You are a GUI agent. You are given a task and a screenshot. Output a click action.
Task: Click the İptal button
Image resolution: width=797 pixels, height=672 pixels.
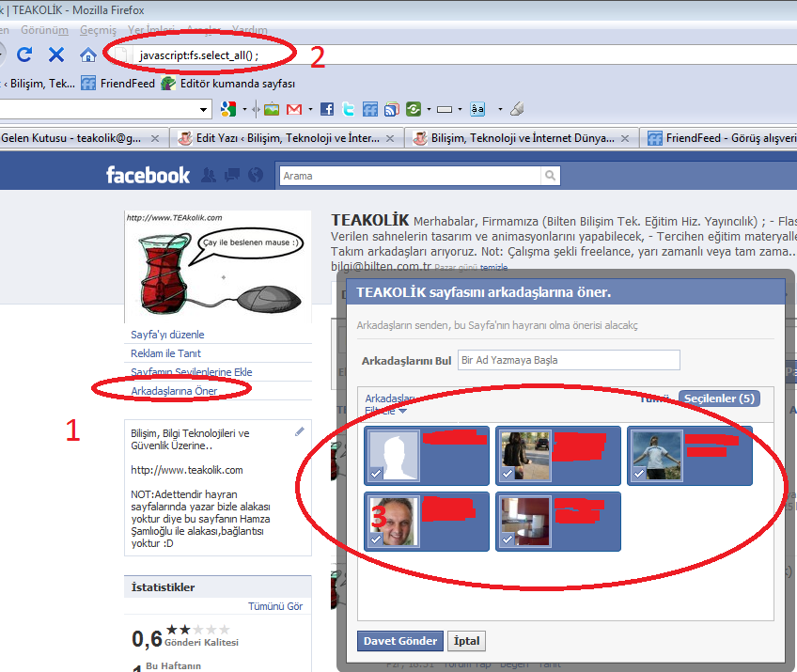(x=466, y=641)
